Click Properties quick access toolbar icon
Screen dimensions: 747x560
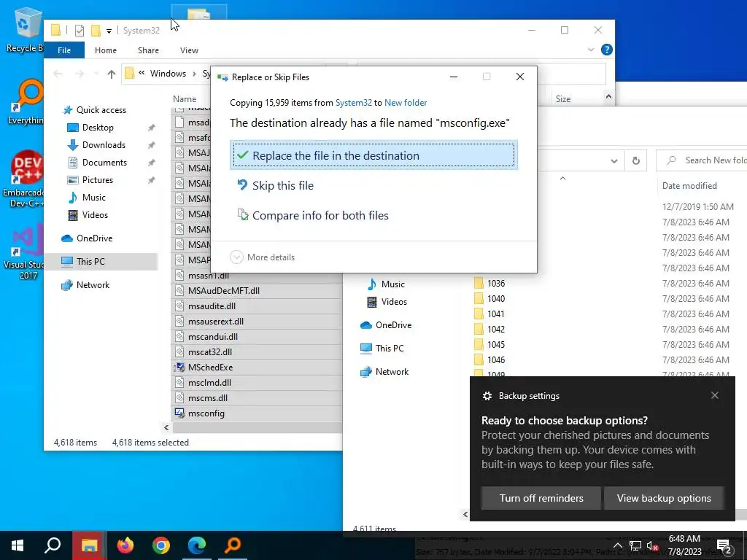[80, 31]
